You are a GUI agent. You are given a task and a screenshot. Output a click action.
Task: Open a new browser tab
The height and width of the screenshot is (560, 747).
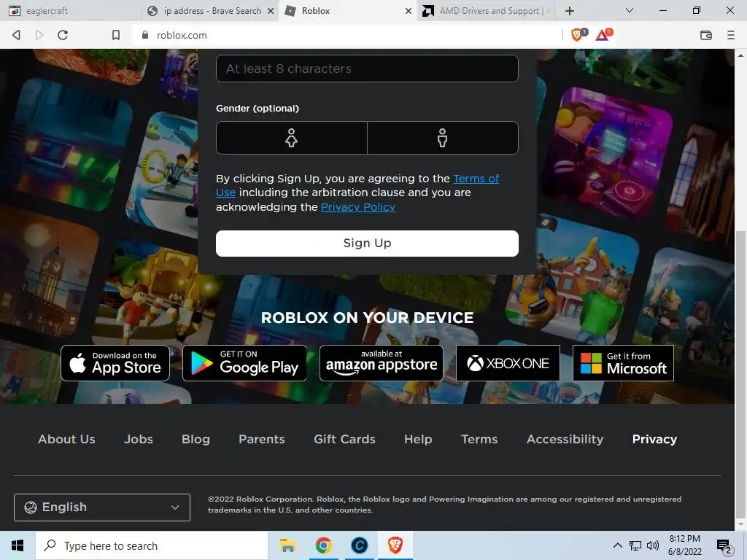pos(570,10)
